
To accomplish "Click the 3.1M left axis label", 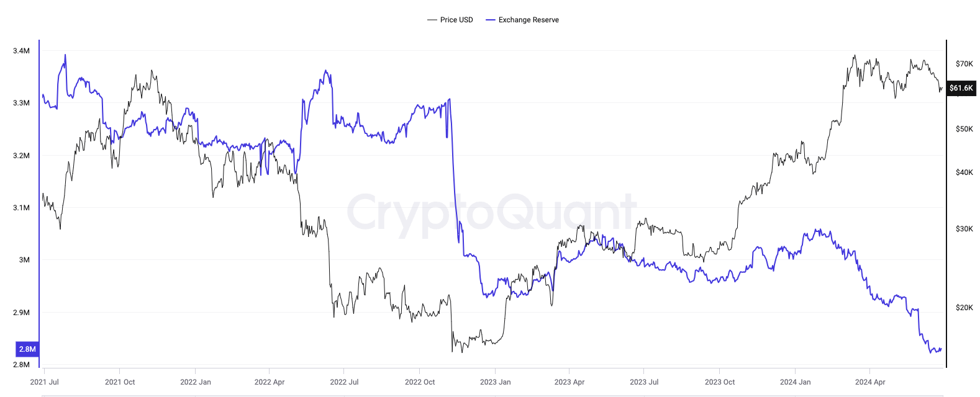I will [21, 208].
